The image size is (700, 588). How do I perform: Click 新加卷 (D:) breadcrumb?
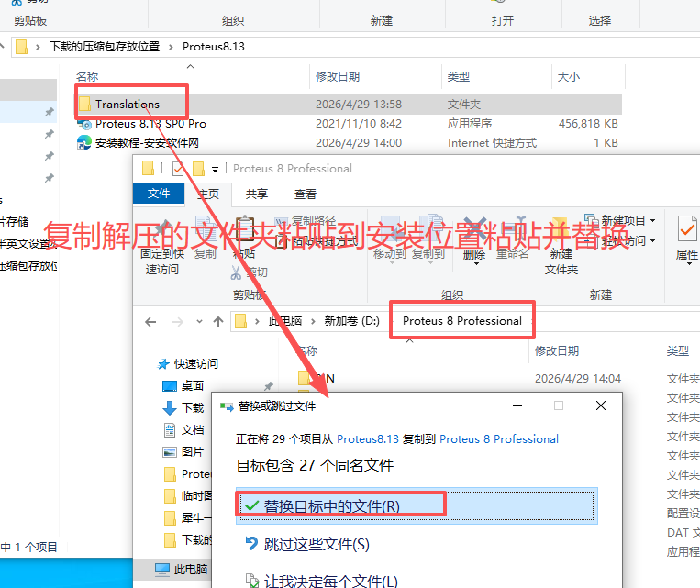pos(351,320)
